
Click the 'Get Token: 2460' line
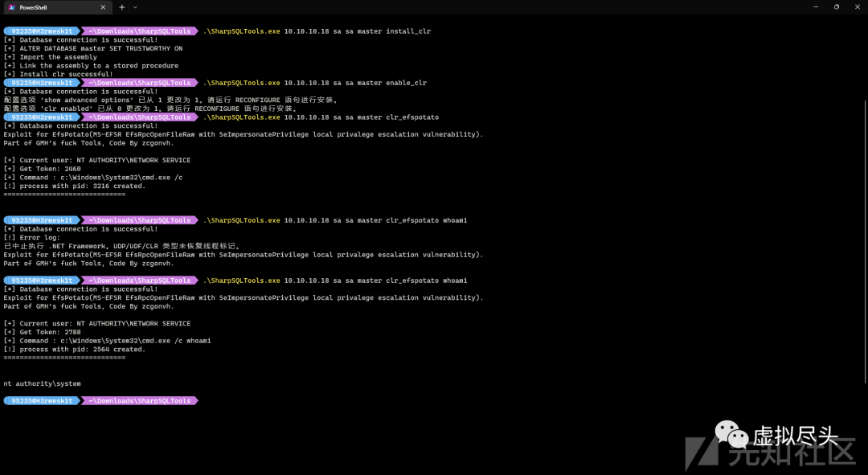tap(42, 169)
